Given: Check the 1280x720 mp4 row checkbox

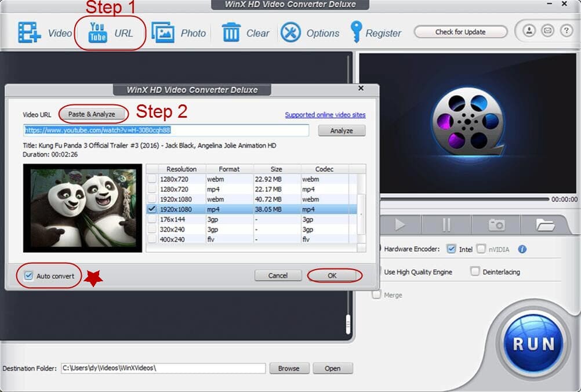Looking at the screenshot, I should [x=152, y=189].
